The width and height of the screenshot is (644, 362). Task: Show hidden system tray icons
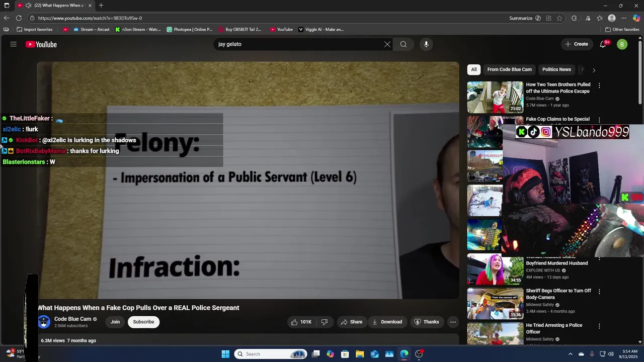(570, 354)
